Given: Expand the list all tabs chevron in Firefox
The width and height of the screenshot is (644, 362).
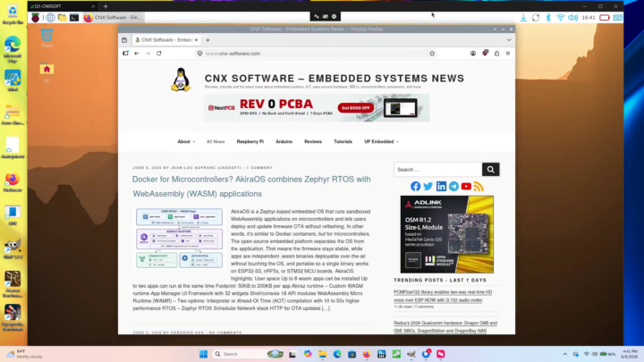Looking at the screenshot, I should click(x=509, y=40).
